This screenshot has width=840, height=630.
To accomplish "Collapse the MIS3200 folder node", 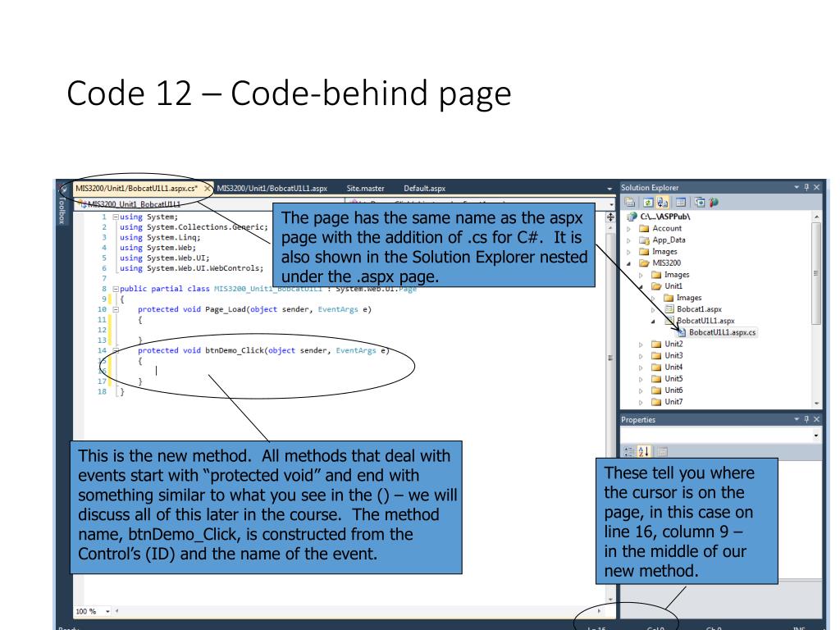I will 629,263.
